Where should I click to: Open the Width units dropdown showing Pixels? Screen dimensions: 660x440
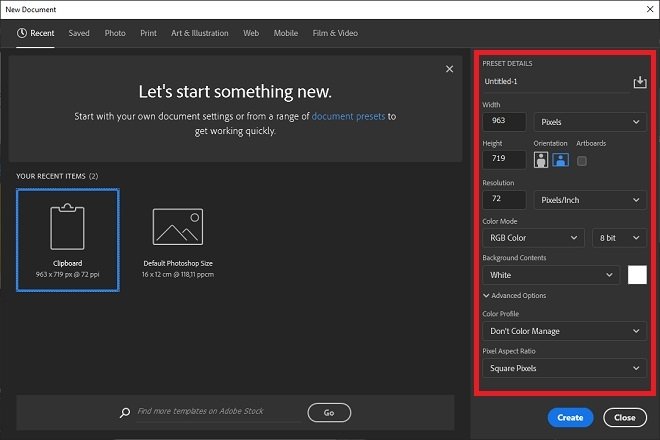click(590, 122)
